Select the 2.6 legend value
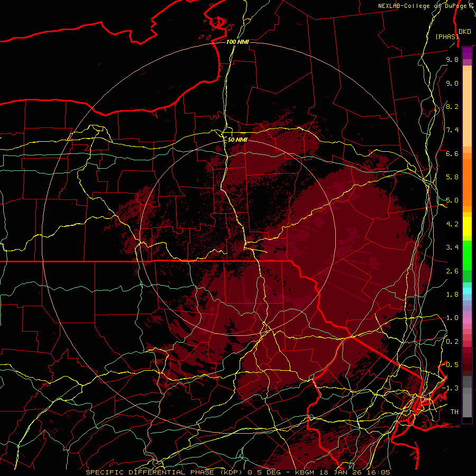Screen dimensions: 476x476 pos(452,271)
